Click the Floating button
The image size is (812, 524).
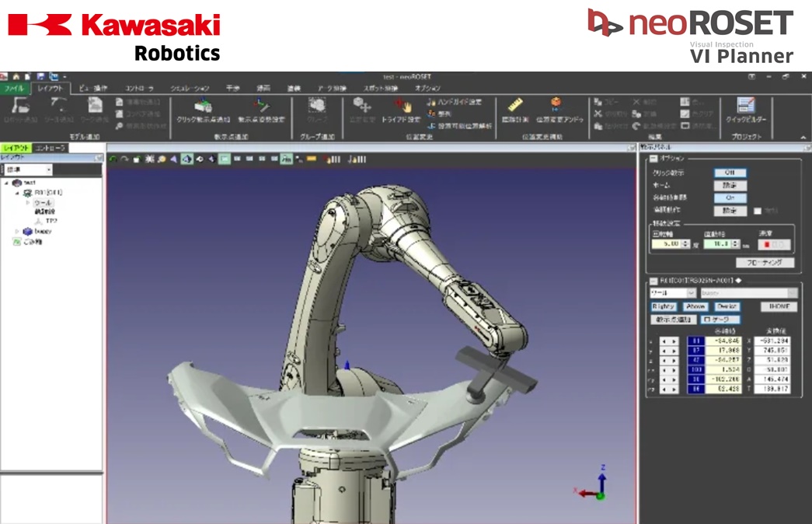[764, 263]
